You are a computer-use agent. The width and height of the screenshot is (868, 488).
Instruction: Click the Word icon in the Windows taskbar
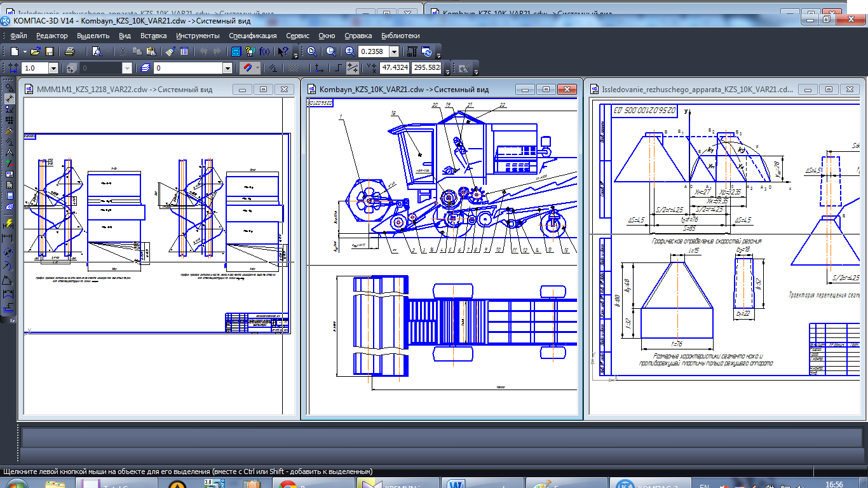[x=456, y=484]
